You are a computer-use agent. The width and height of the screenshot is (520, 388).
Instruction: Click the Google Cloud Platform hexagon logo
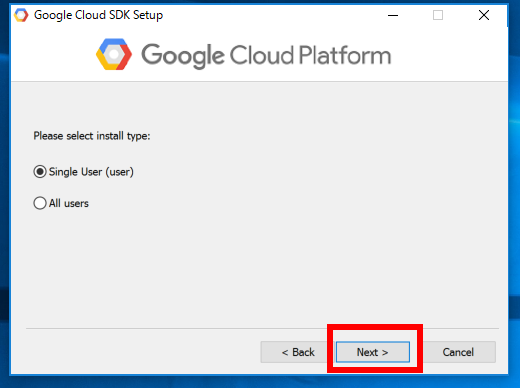tap(114, 54)
